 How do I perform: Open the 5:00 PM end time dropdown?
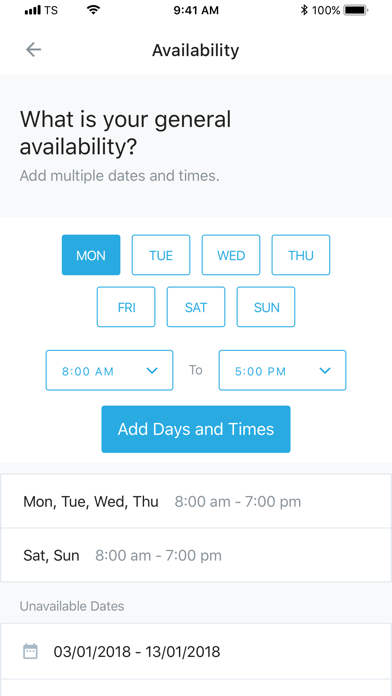pos(282,371)
